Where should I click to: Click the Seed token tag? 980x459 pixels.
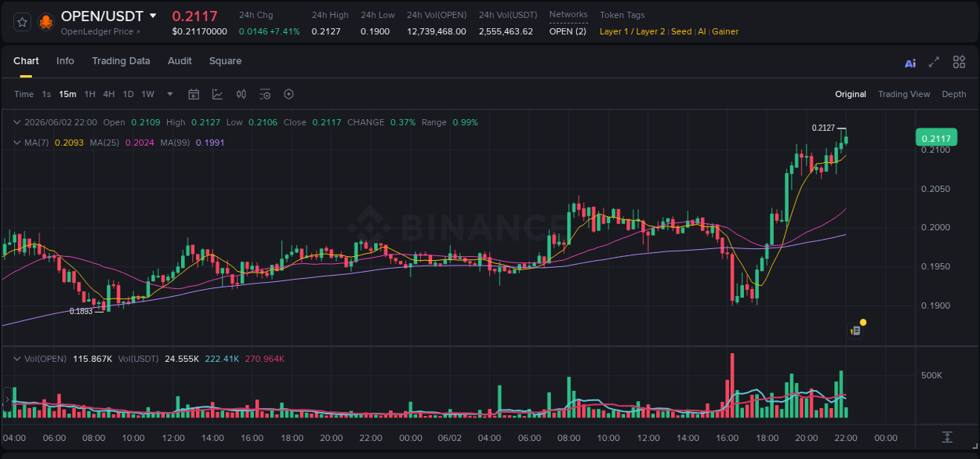click(x=681, y=31)
